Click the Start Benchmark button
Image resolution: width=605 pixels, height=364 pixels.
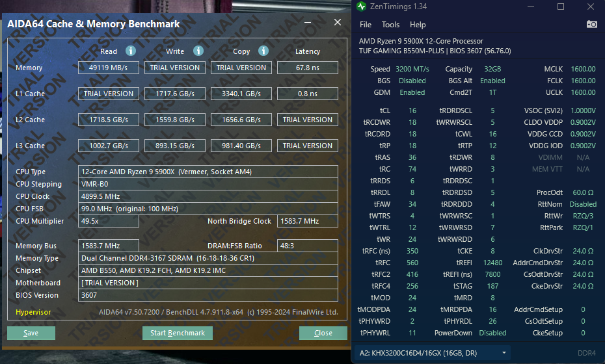pyautogui.click(x=178, y=333)
